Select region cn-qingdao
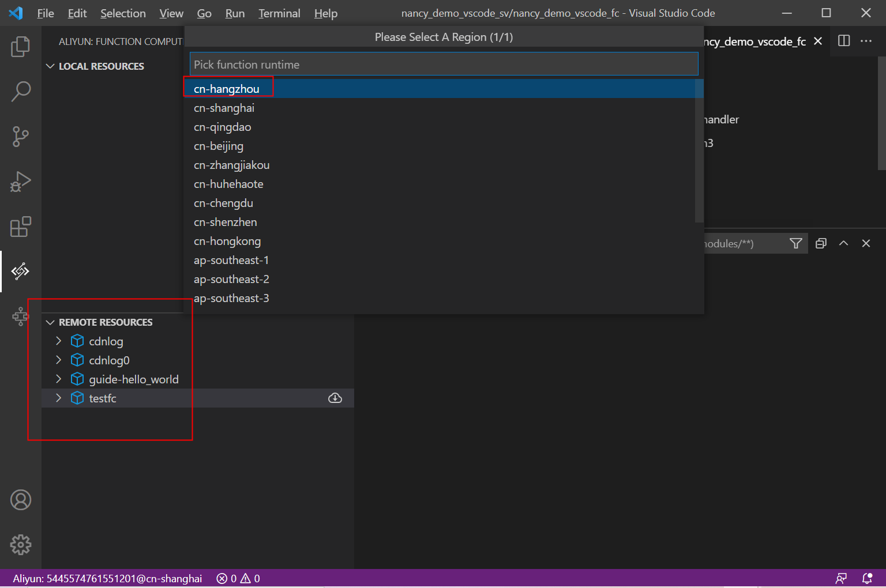 click(440, 127)
